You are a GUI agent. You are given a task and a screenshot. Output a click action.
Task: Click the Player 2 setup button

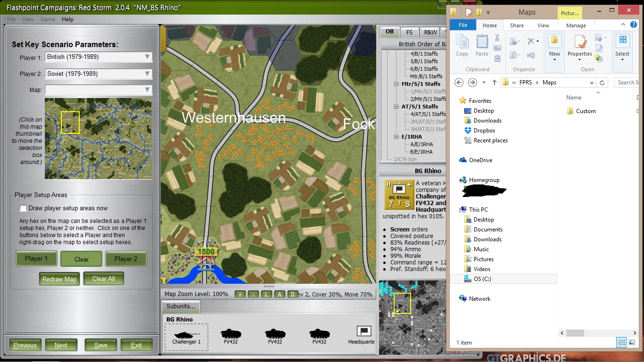click(x=126, y=259)
